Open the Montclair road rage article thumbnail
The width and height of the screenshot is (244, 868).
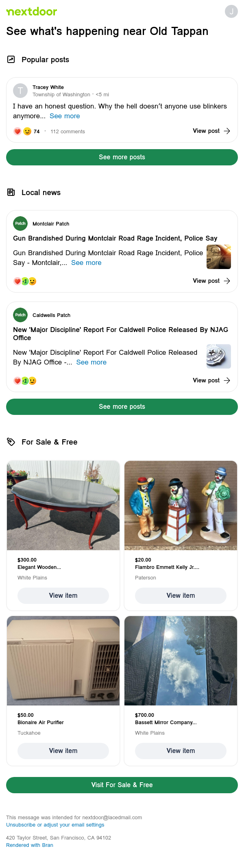(219, 257)
